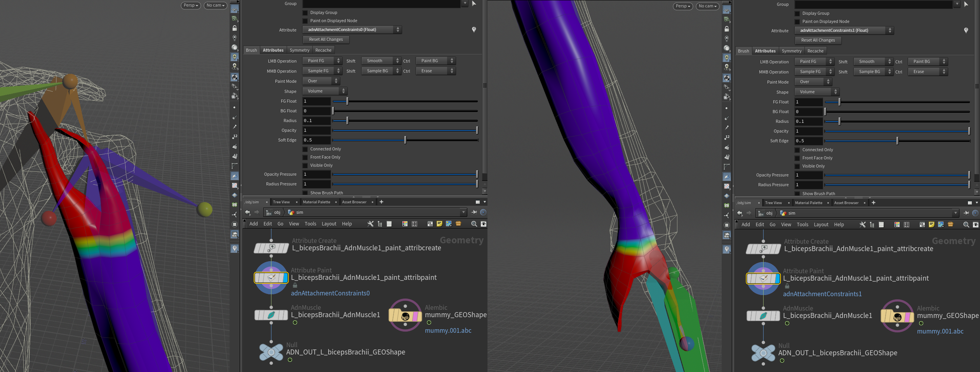Image resolution: width=980 pixels, height=372 pixels.
Task: Click the Alembic mummy_GEOShape node icon
Action: coord(405,316)
